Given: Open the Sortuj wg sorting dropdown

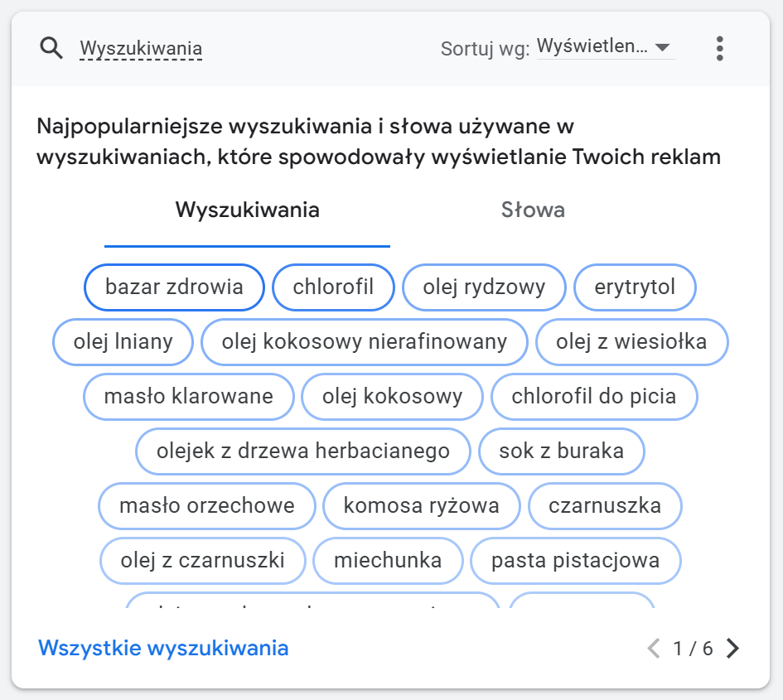Looking at the screenshot, I should point(605,47).
